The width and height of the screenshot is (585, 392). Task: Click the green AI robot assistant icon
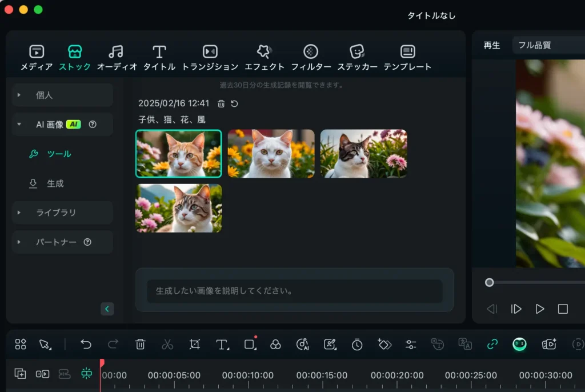click(x=519, y=344)
